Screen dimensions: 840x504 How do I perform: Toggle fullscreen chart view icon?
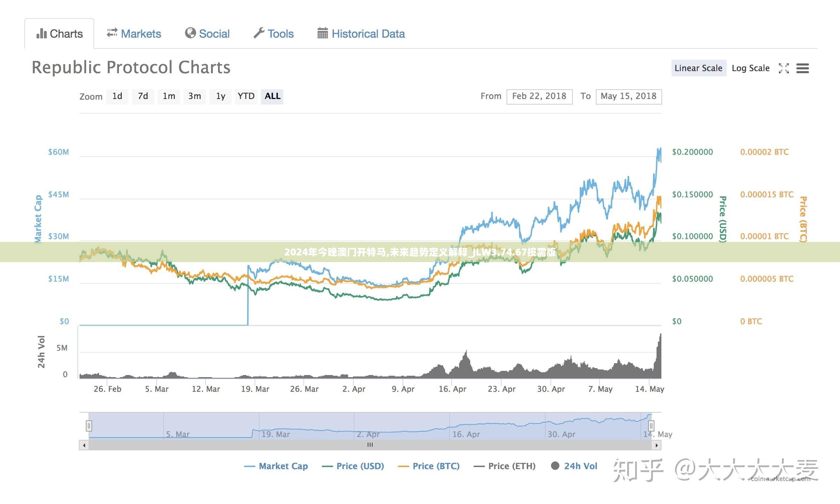tap(784, 68)
